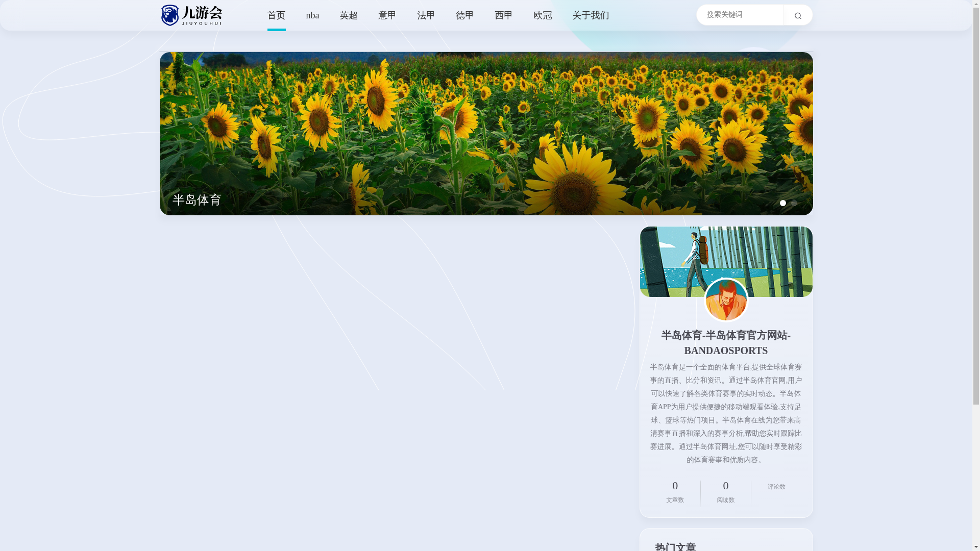Go to the 西甲 section
The height and width of the screenshot is (551, 980).
(x=503, y=15)
